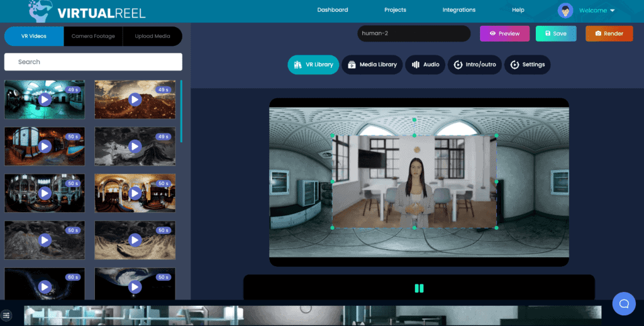Play the sandy desert dunes video

click(135, 240)
